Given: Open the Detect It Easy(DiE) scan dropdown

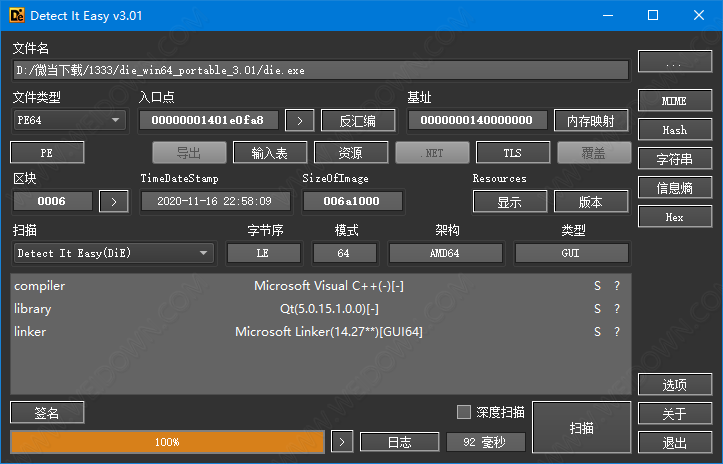Looking at the screenshot, I should tap(113, 253).
